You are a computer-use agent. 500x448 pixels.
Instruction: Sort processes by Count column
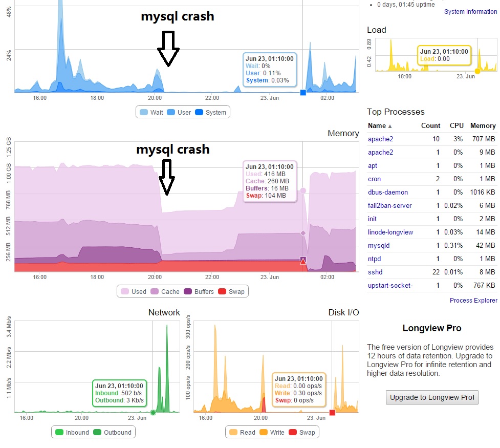click(x=430, y=126)
